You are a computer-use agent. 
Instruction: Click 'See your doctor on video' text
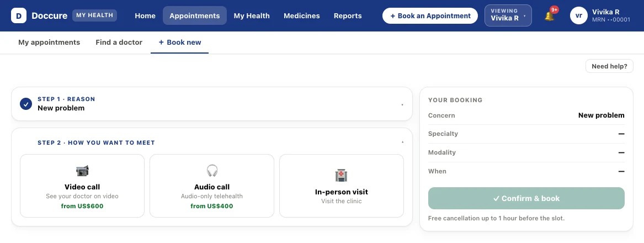click(82, 197)
